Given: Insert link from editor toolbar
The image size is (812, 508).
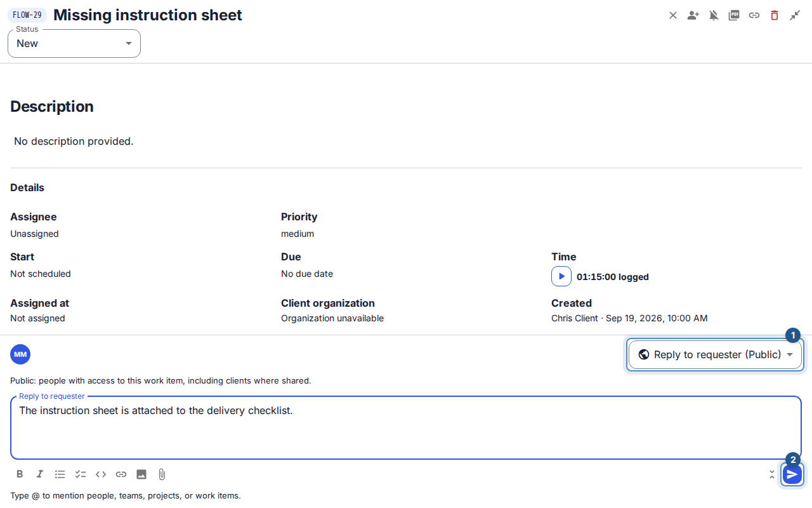Looking at the screenshot, I should click(121, 474).
